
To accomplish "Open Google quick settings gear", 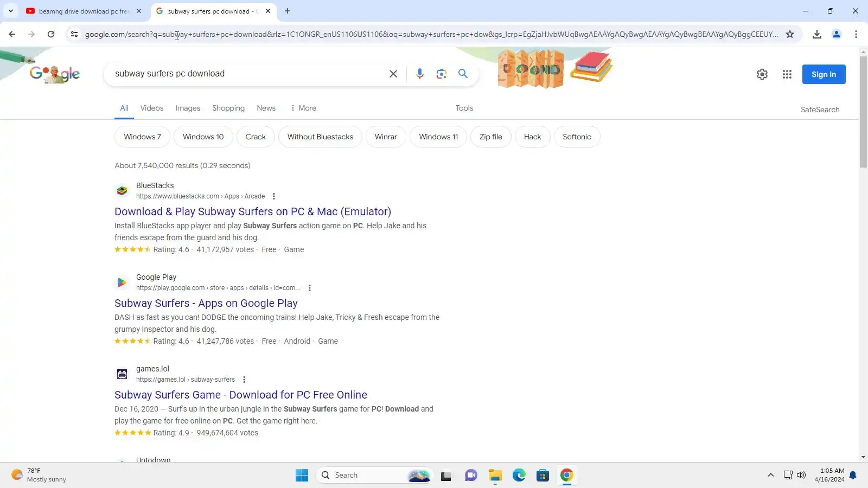I will (762, 74).
